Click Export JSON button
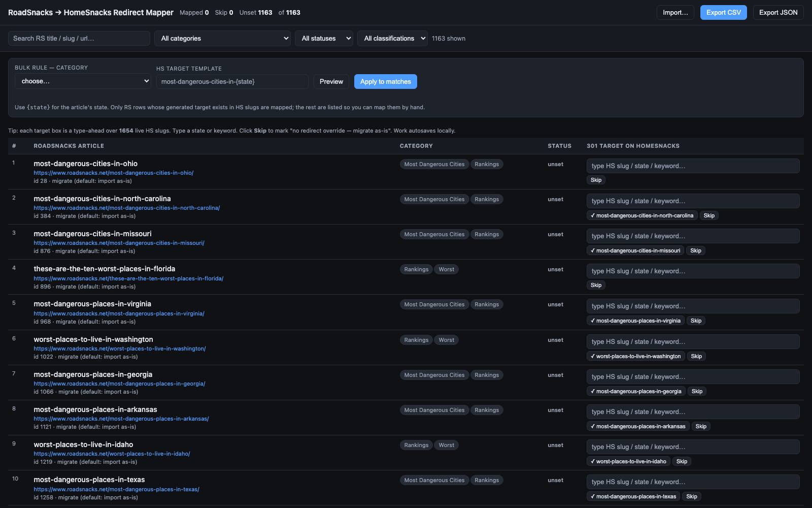 point(778,13)
